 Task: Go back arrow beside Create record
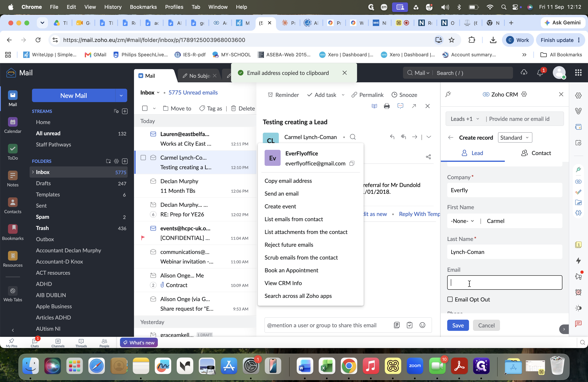click(x=451, y=138)
